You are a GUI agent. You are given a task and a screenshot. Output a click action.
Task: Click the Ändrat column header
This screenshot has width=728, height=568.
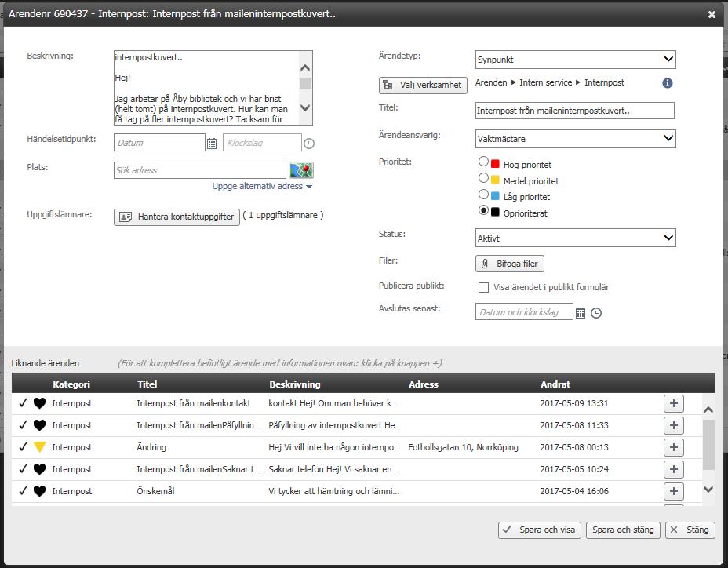point(555,384)
